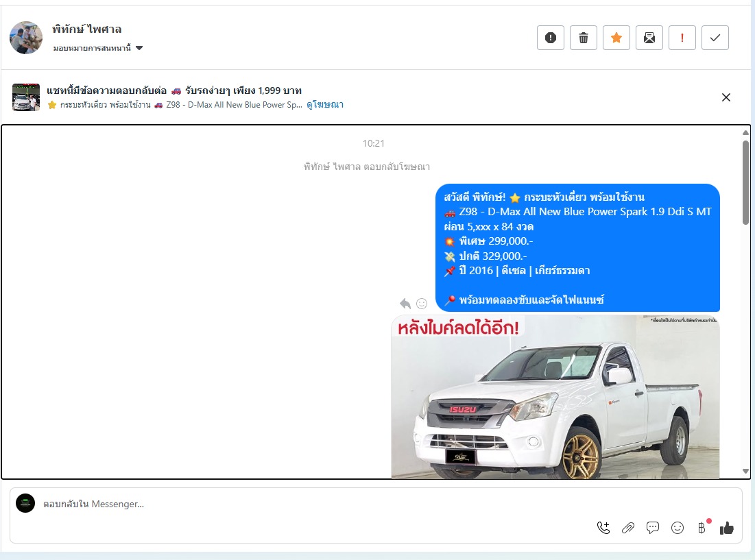This screenshot has width=755, height=560.
Task: Start a call with phone plus icon
Action: coord(603,528)
